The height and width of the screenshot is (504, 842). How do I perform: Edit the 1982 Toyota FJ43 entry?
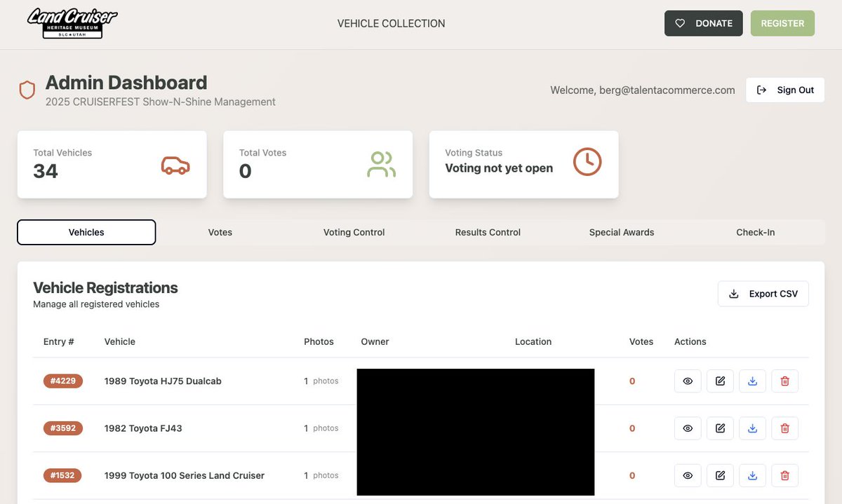(x=720, y=428)
